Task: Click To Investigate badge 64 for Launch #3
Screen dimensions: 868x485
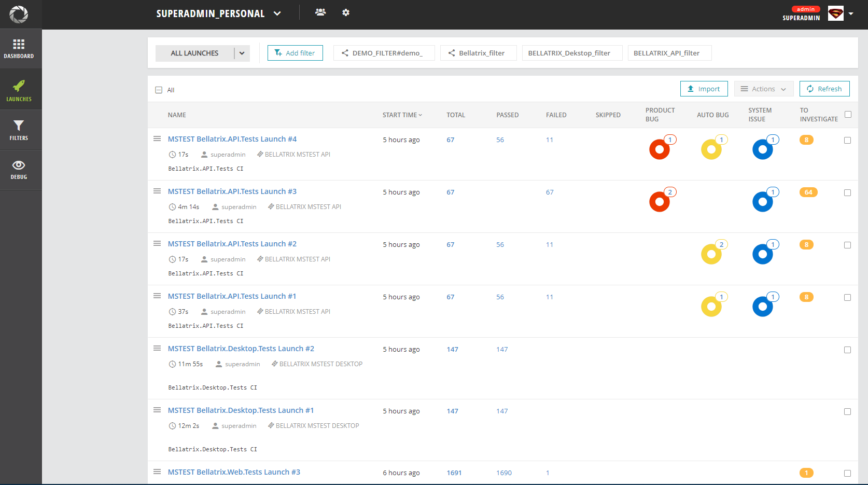Action: [x=808, y=192]
